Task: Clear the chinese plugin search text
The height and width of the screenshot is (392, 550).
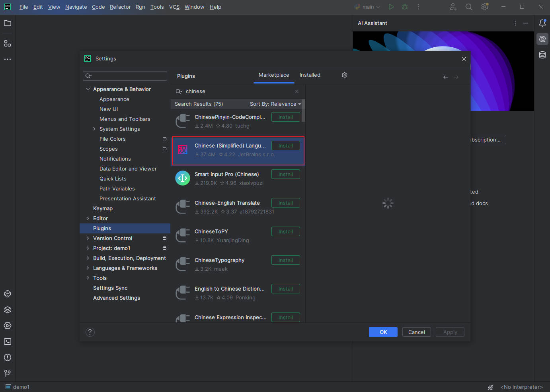Action: point(297,91)
